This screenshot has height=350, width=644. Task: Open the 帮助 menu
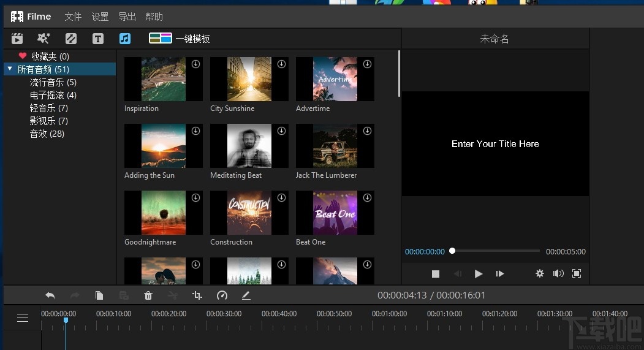(x=154, y=17)
